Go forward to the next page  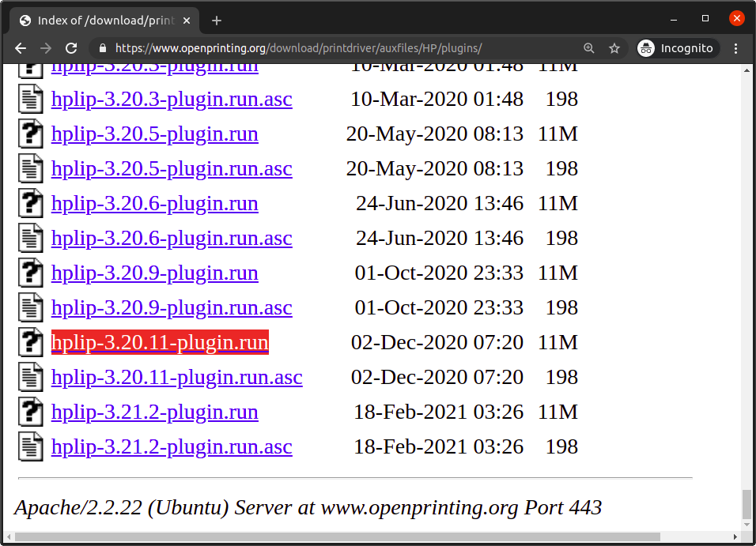tap(46, 48)
